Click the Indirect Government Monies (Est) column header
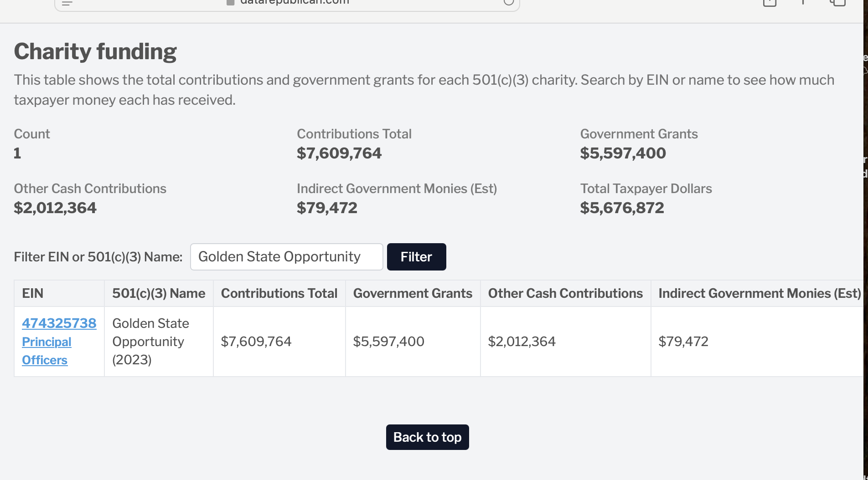Image resolution: width=868 pixels, height=480 pixels. coord(759,293)
